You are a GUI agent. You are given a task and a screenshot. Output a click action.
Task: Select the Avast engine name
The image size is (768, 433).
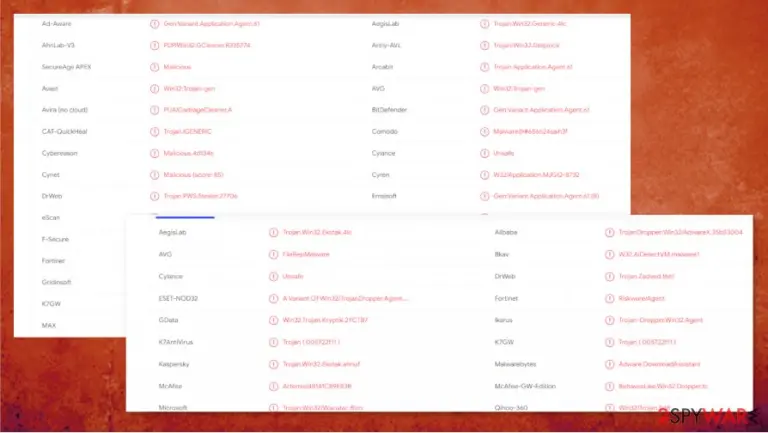pos(50,89)
